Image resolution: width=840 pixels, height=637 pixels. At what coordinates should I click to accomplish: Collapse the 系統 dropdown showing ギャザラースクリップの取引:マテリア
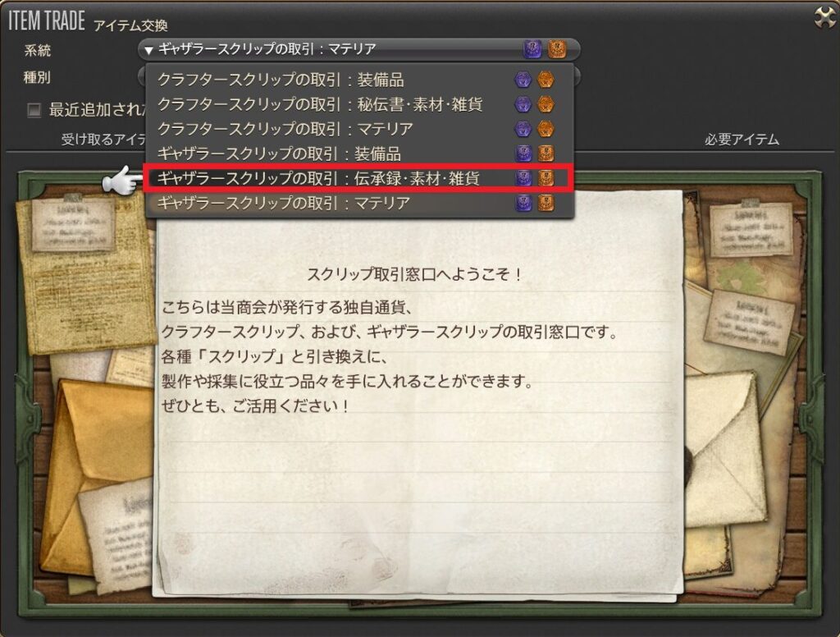click(359, 49)
